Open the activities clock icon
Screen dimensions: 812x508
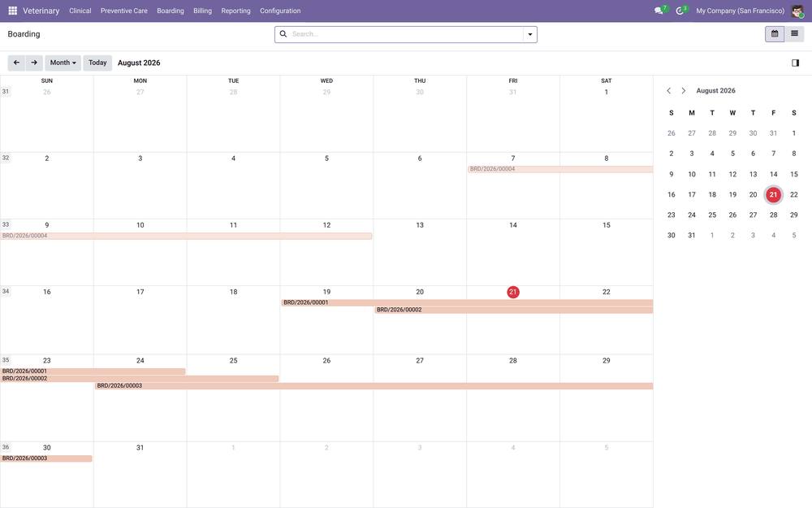tap(680, 11)
